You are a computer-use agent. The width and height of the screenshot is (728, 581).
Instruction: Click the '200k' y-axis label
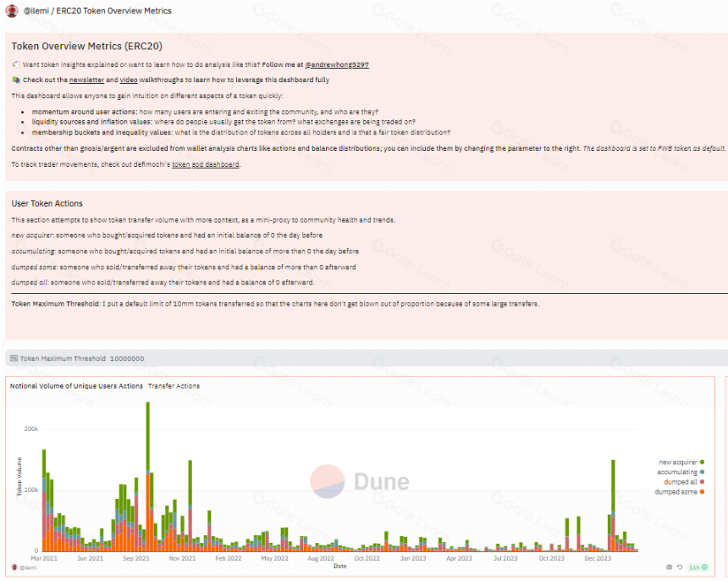coord(31,429)
